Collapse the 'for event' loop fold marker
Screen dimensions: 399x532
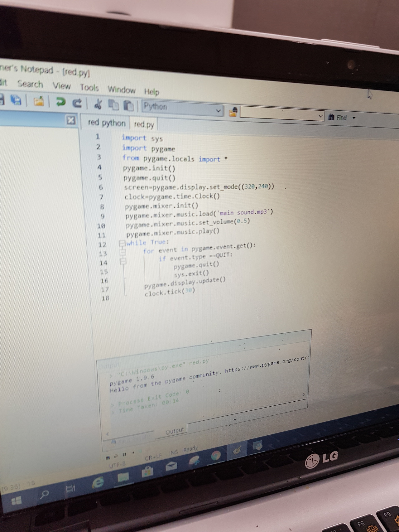(x=123, y=252)
